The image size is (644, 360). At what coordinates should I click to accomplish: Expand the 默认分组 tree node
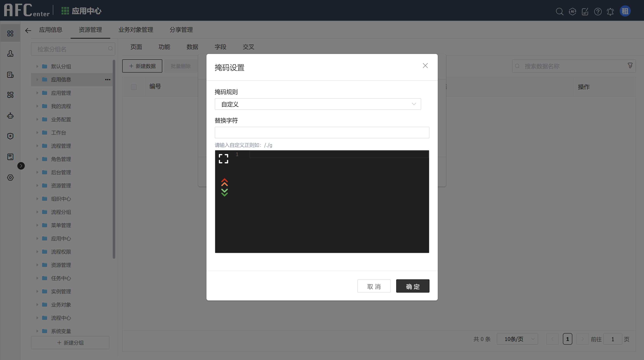(37, 66)
